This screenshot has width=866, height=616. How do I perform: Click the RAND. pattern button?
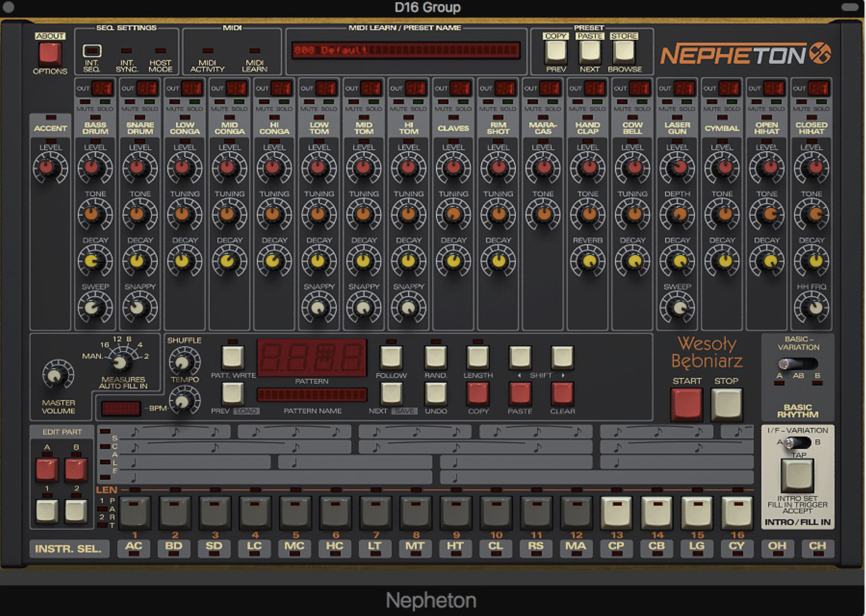click(435, 357)
